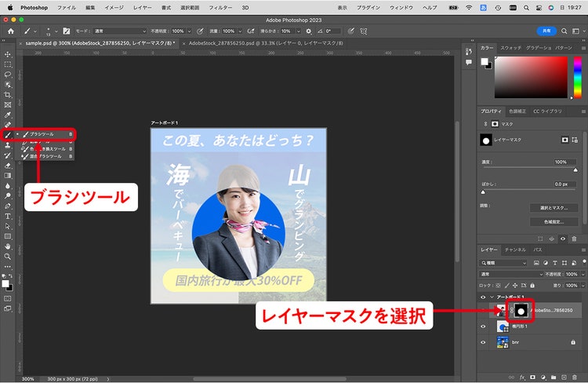Select the Clone Stamp tool
This screenshot has height=383, width=588.
pos(8,145)
